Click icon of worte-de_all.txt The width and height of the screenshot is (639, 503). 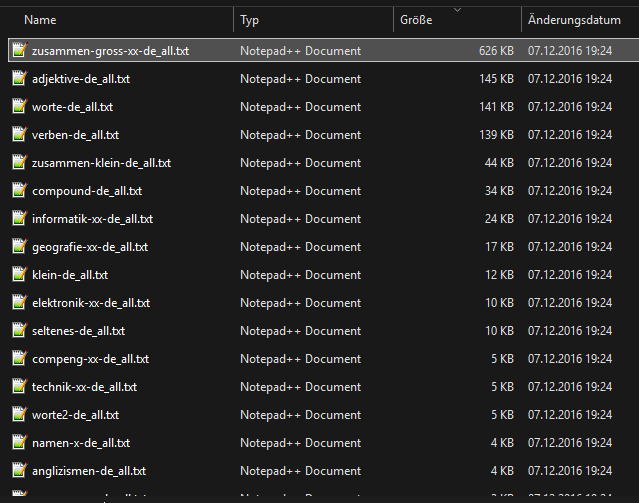[x=19, y=106]
